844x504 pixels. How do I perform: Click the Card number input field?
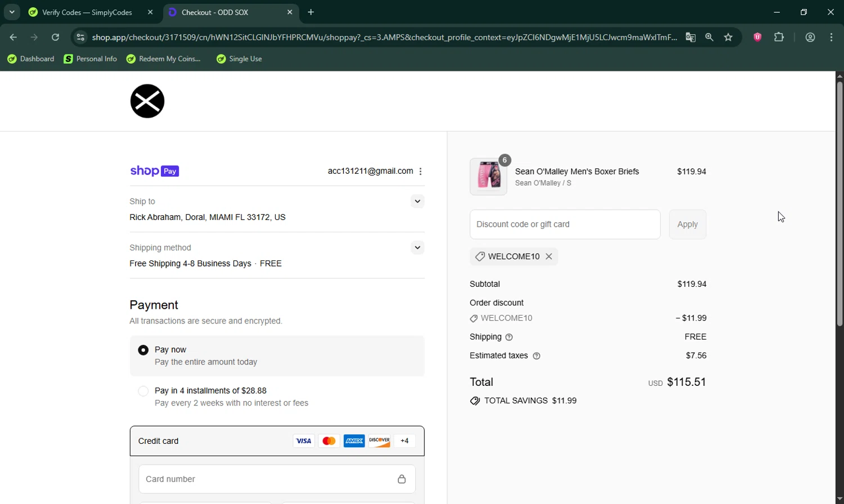click(277, 479)
